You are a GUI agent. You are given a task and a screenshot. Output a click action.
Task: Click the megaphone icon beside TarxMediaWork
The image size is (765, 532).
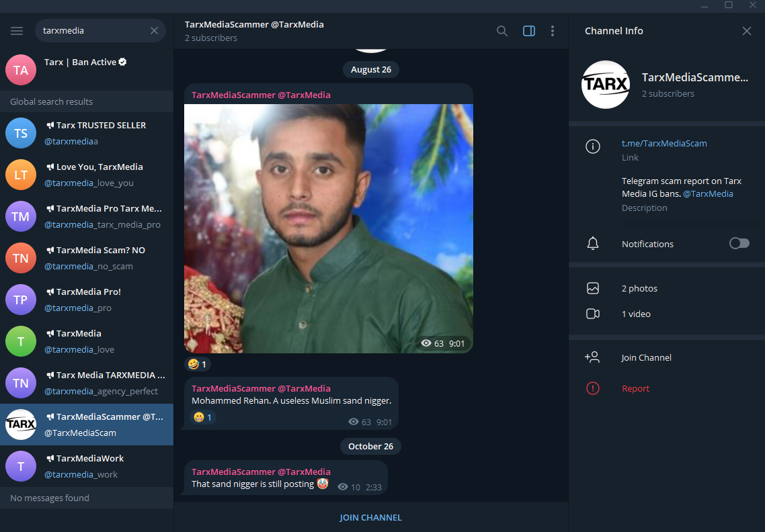click(x=50, y=458)
